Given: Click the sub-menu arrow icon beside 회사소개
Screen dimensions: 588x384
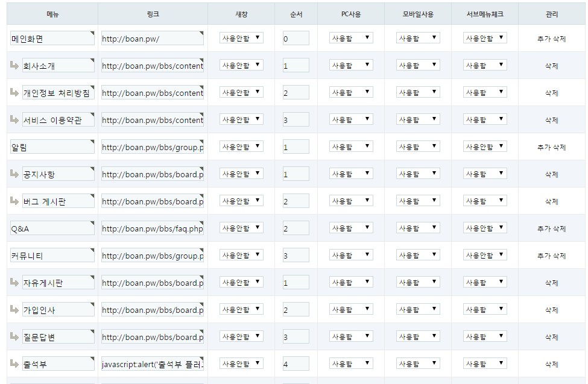Looking at the screenshot, I should [x=14, y=65].
